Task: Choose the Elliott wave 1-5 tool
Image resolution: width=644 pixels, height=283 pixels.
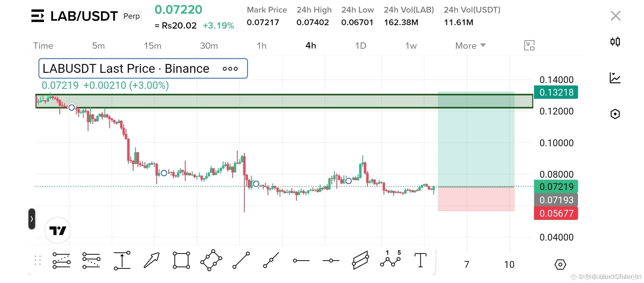Action: point(390,259)
